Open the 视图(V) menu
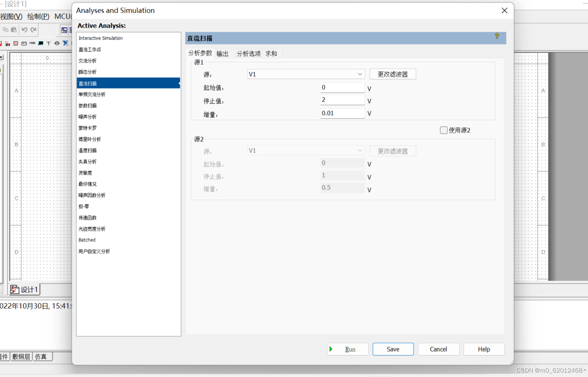 [x=11, y=16]
